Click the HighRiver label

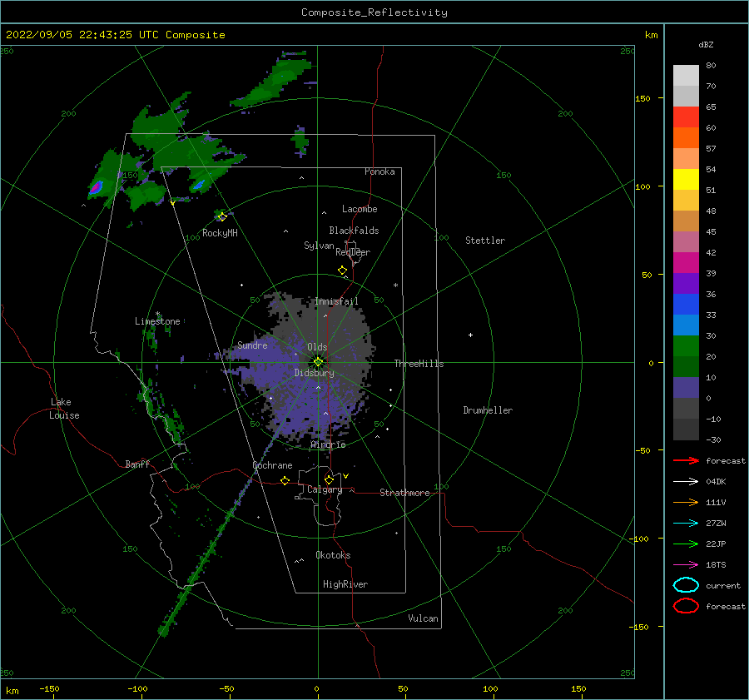click(x=345, y=584)
